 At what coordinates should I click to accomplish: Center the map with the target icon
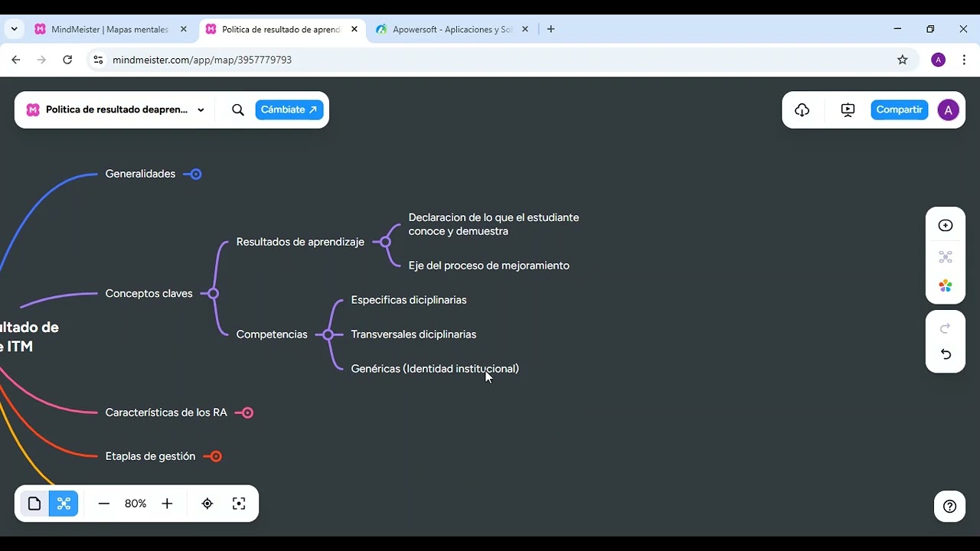click(207, 504)
